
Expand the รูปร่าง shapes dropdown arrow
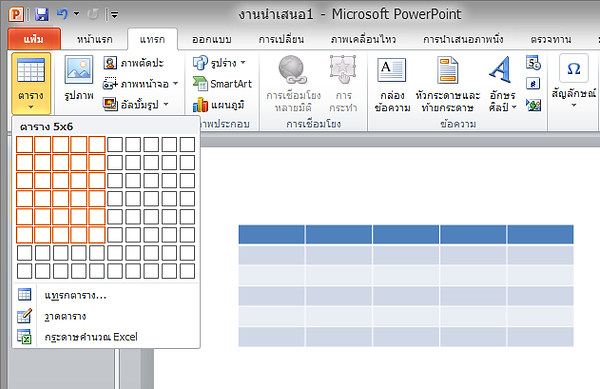[243, 62]
